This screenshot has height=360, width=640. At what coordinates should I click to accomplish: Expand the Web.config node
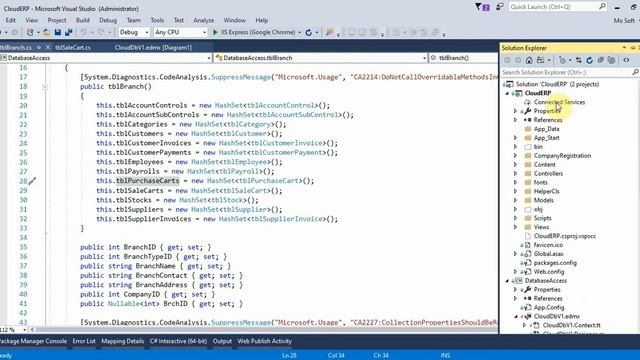[x=516, y=272]
